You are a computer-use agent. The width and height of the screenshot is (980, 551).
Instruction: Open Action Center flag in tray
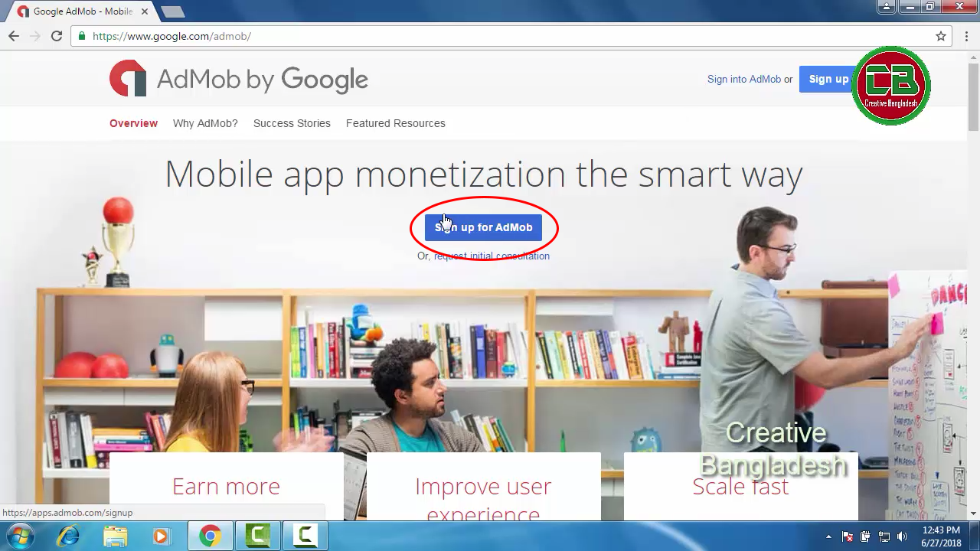[848, 536]
